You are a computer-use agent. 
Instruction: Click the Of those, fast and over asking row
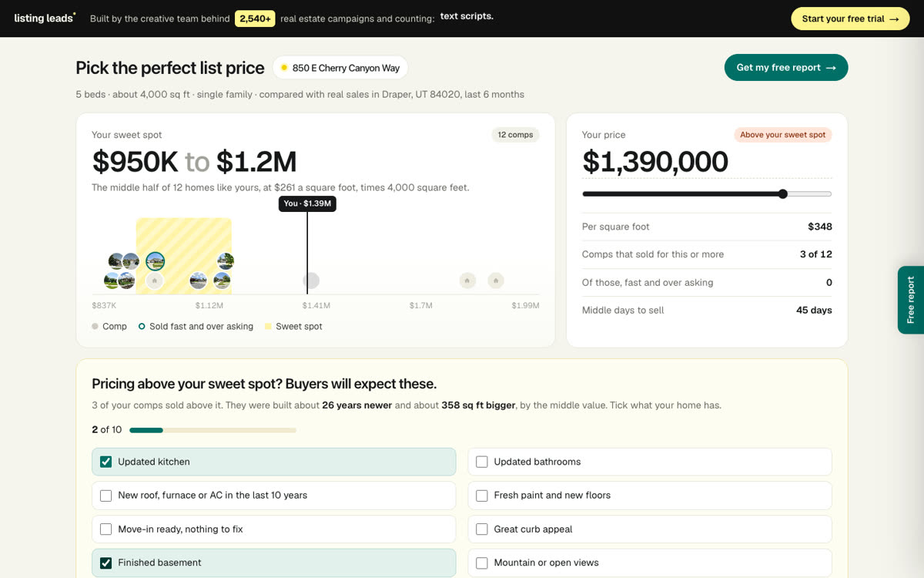[x=707, y=283]
